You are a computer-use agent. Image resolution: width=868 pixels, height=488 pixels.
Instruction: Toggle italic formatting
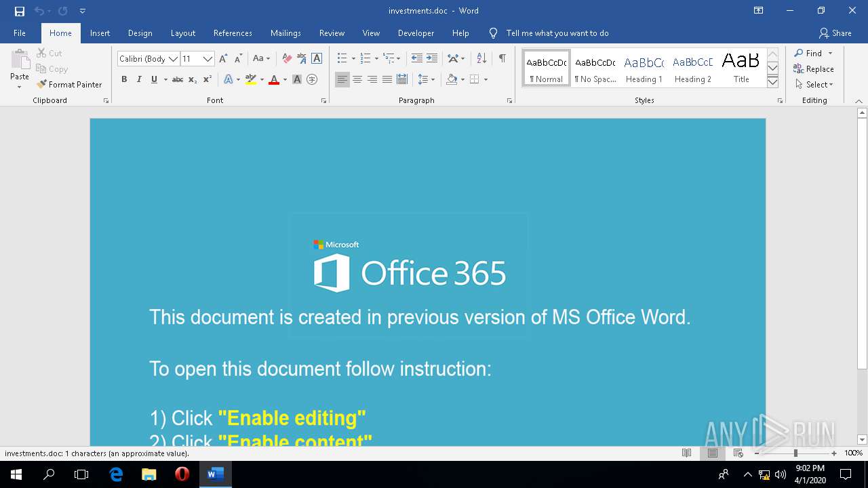[x=139, y=79]
